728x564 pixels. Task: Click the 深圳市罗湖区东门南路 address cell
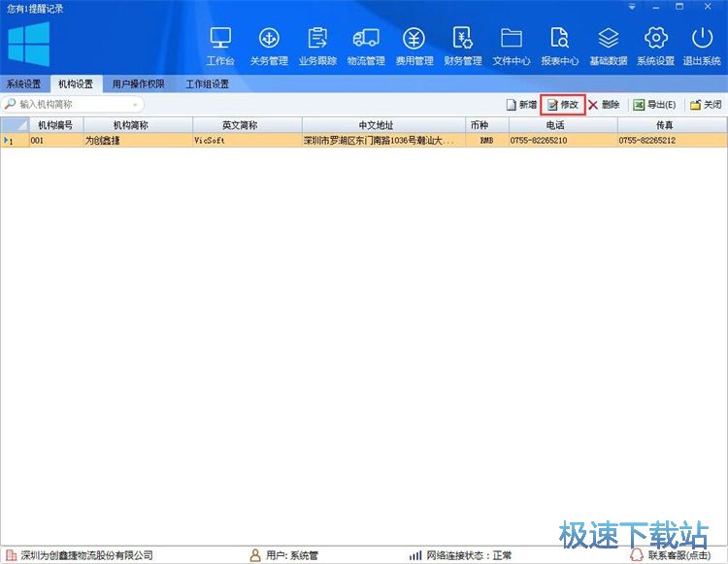[x=383, y=140]
